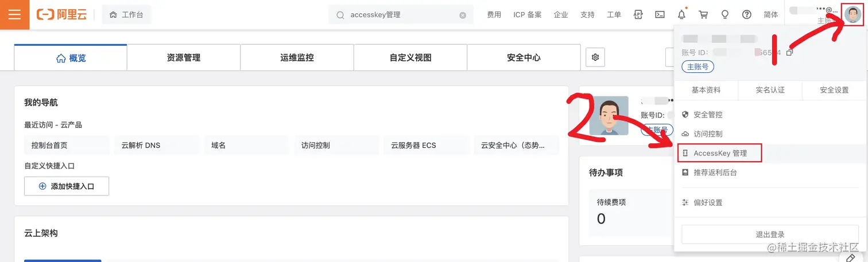Open the 费用 menu in top bar
This screenshot has width=868, height=262.
(494, 15)
